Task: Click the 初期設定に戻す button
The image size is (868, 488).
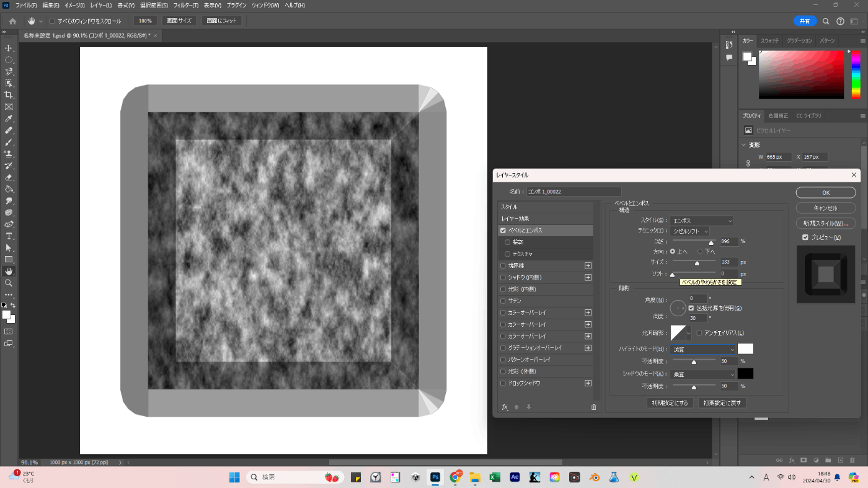Action: (x=722, y=403)
